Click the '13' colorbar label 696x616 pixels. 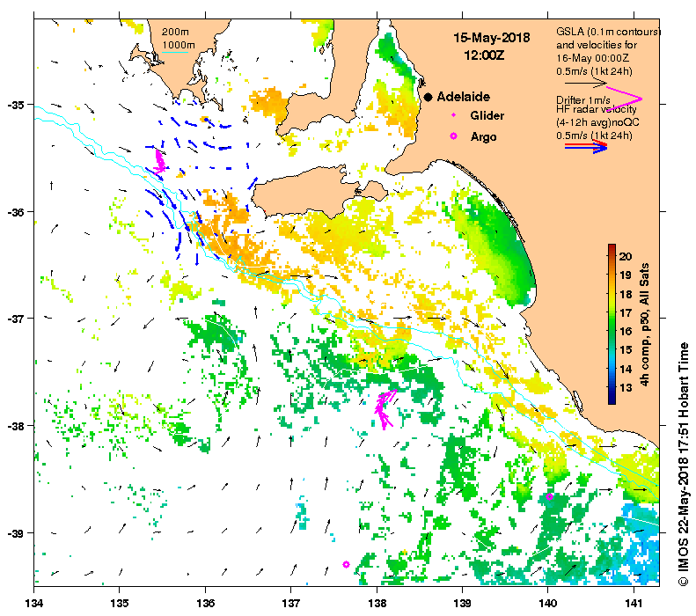point(626,387)
